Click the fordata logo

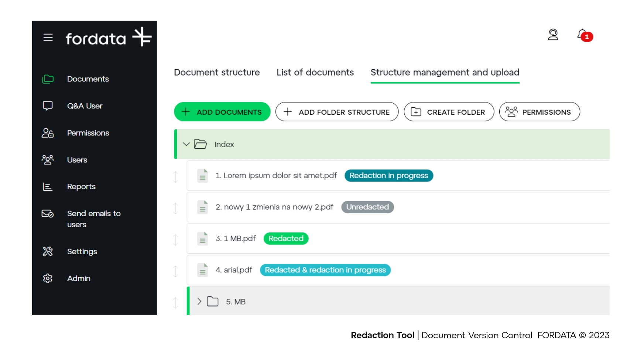109,37
